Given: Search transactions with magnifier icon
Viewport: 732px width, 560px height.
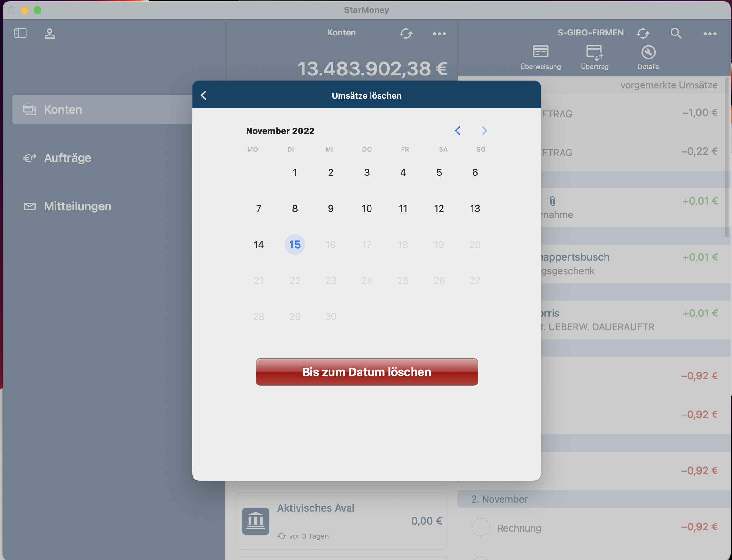Looking at the screenshot, I should tap(676, 33).
